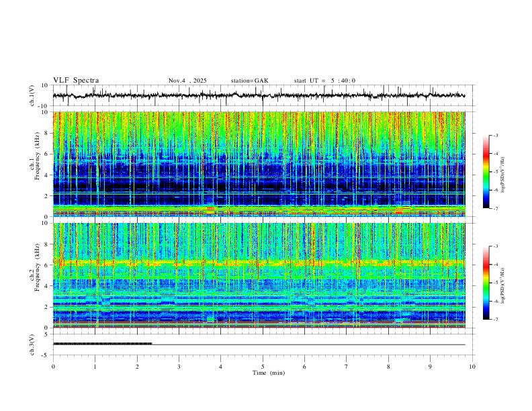Click the time axis tick label '8'
This screenshot has width=532, height=411.
click(x=388, y=367)
